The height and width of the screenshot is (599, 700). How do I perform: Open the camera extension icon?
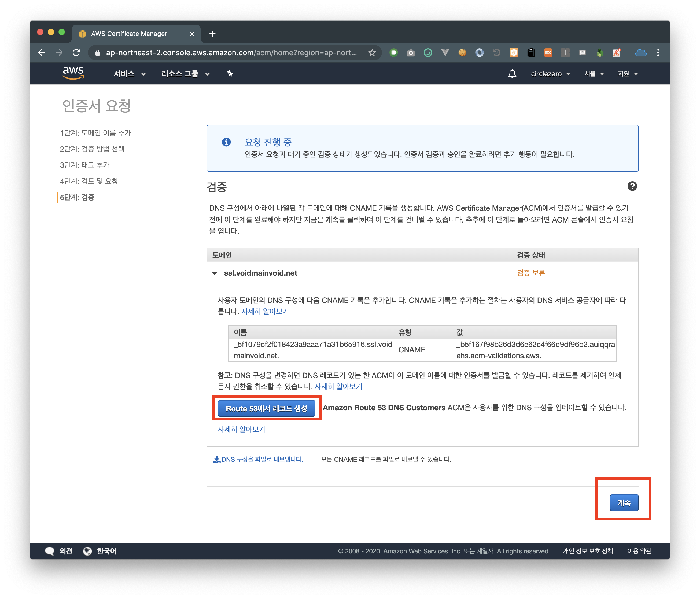(x=410, y=53)
